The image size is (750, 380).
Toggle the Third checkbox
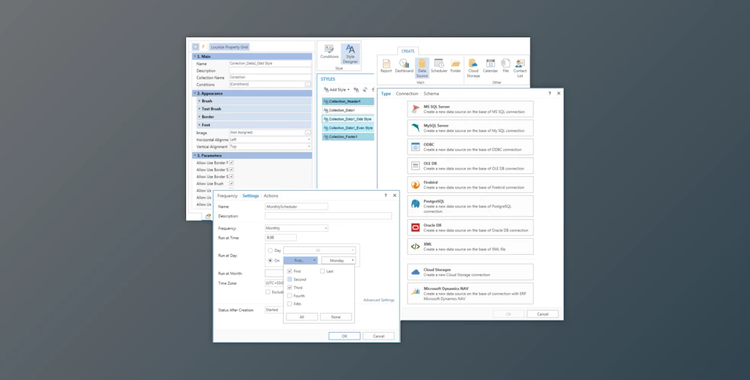click(x=289, y=287)
